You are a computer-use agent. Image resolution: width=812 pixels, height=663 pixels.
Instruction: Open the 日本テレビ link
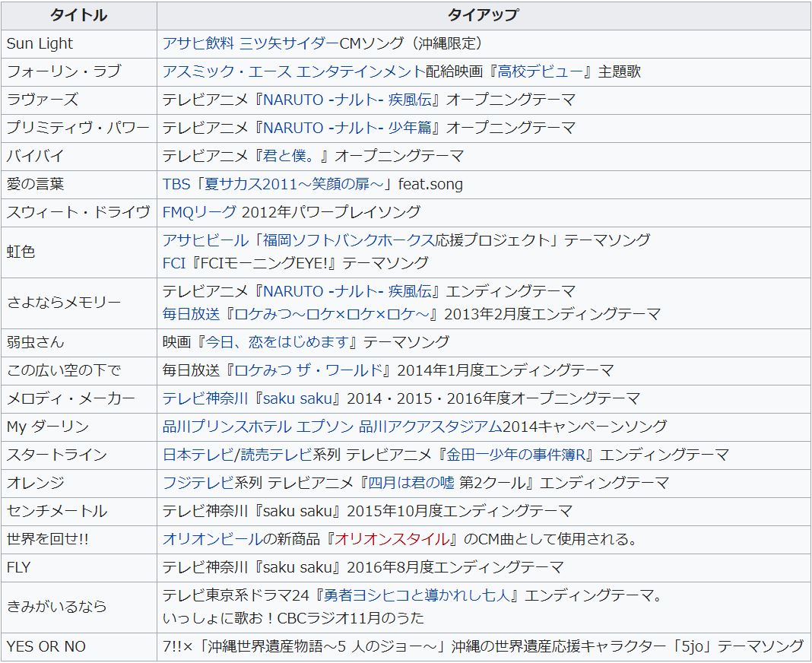[x=198, y=455]
